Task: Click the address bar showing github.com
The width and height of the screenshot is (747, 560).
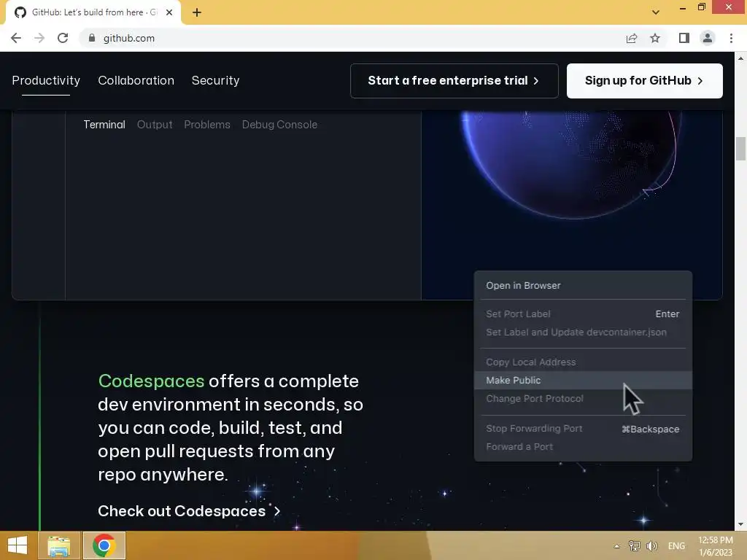Action: [x=352, y=38]
